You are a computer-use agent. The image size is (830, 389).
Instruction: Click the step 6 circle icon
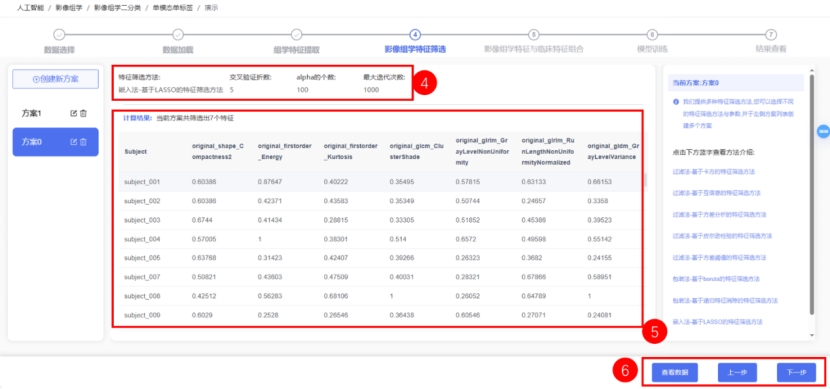[652, 34]
